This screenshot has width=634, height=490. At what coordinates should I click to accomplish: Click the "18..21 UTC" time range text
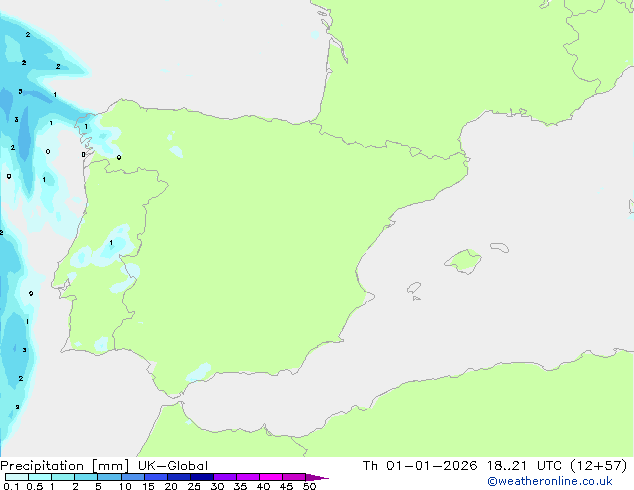pyautogui.click(x=524, y=466)
